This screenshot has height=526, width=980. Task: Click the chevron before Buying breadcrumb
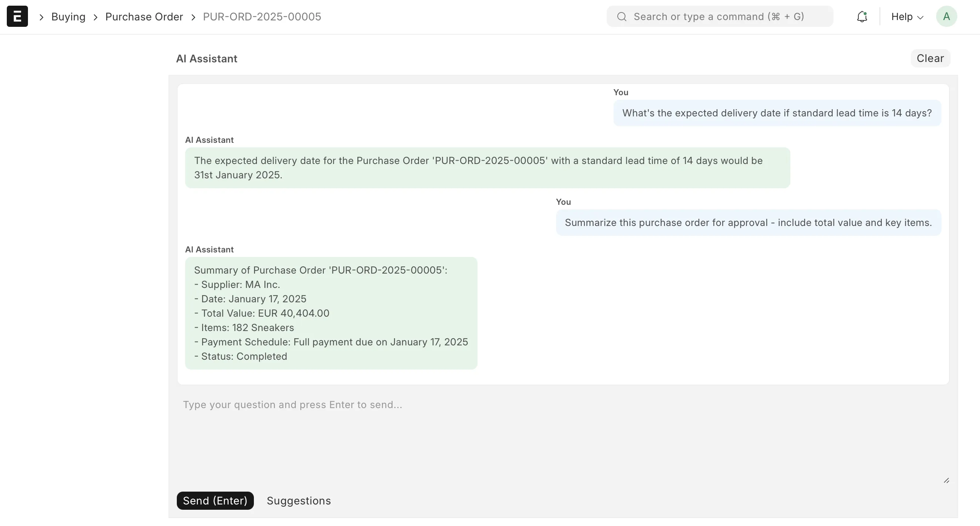pyautogui.click(x=42, y=17)
